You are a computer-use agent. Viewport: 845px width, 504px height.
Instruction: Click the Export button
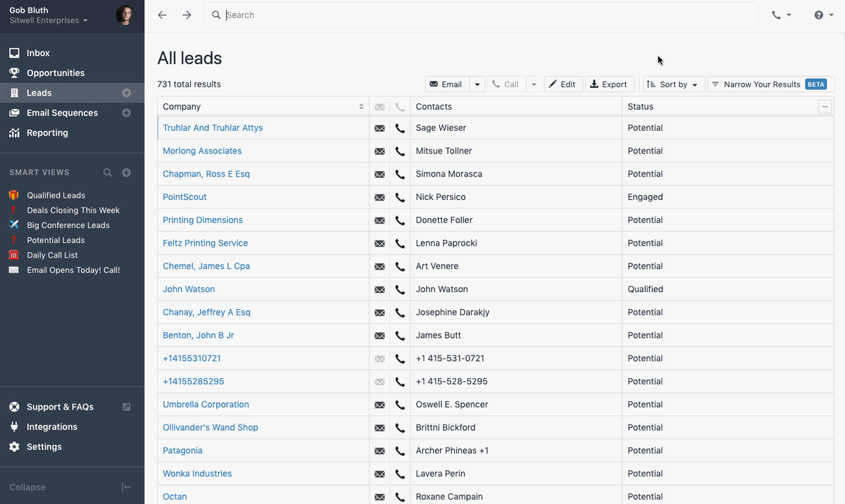tap(609, 84)
